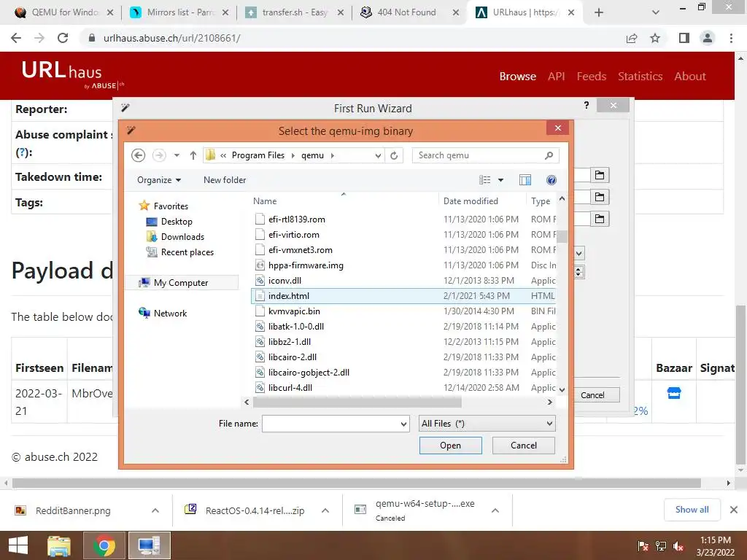Click Cancel in First Run Wizard
Screen dimensions: 747x560
click(592, 394)
